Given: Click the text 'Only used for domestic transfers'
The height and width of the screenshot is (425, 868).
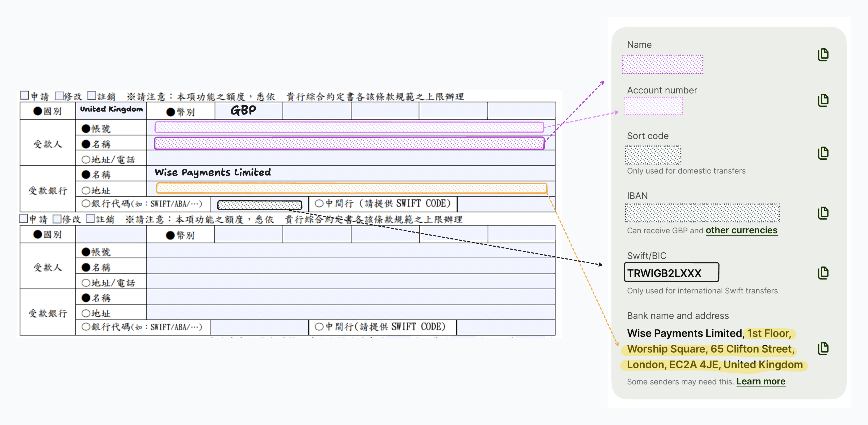Looking at the screenshot, I should pos(686,171).
